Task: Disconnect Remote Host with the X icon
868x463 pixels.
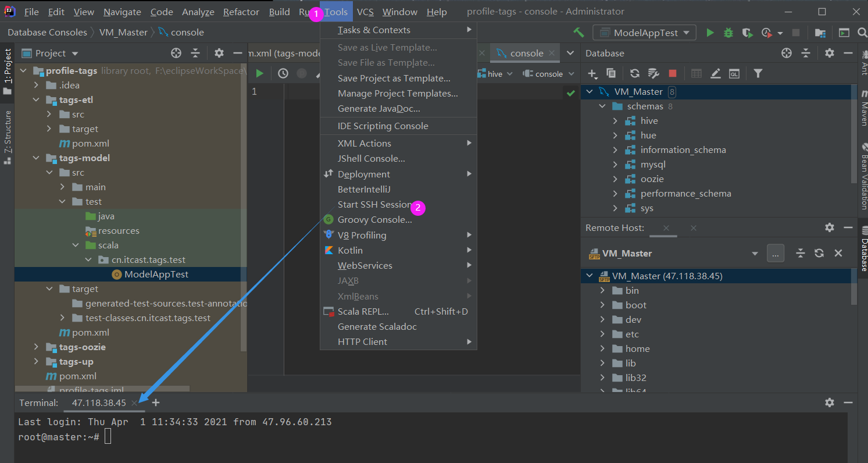Action: point(838,253)
